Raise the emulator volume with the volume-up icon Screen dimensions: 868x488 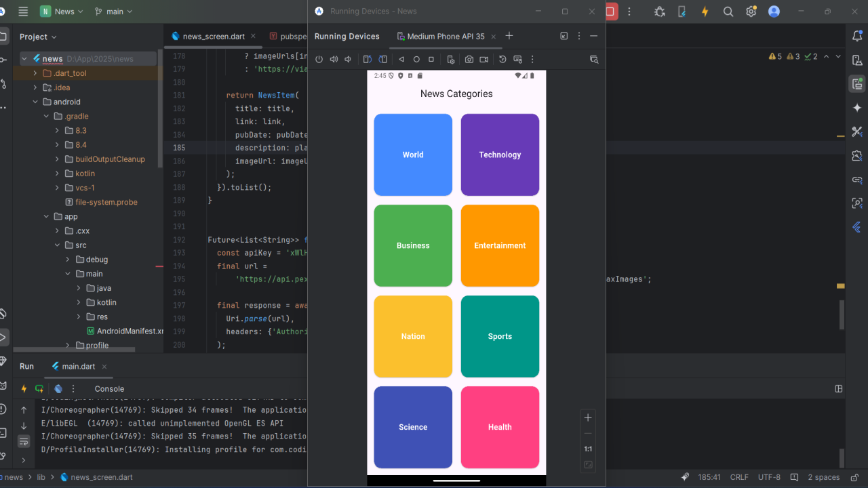coord(334,60)
